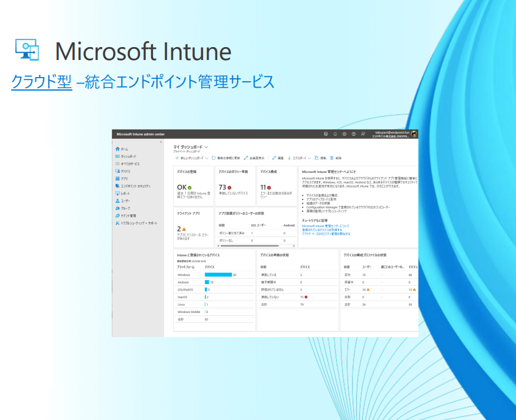
Task: Open the 登録されているデバイスを取得する link
Action: [322, 230]
